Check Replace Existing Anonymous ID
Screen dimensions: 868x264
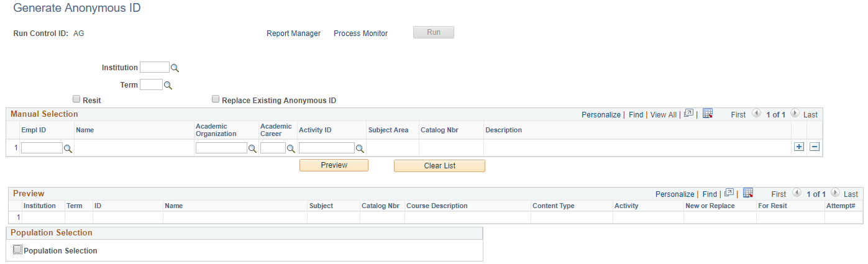216,99
